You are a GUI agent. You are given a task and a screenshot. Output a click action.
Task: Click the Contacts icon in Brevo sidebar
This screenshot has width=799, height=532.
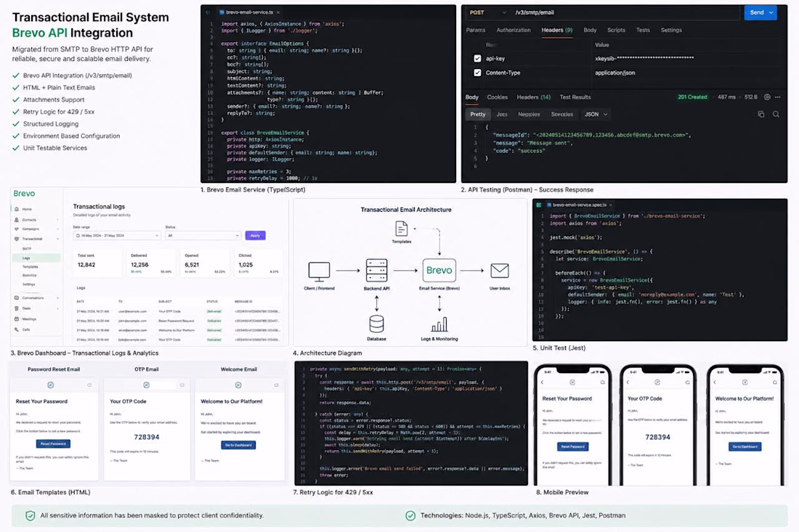click(17, 220)
